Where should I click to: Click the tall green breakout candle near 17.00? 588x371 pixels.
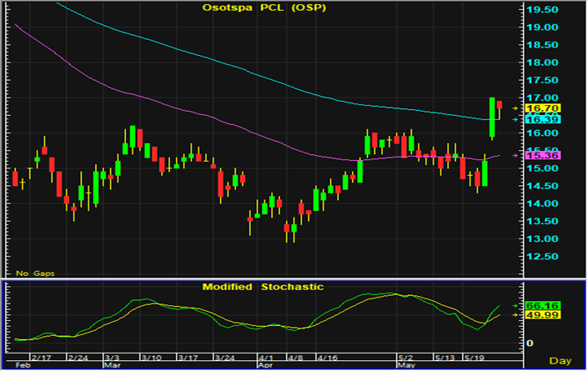click(x=492, y=118)
